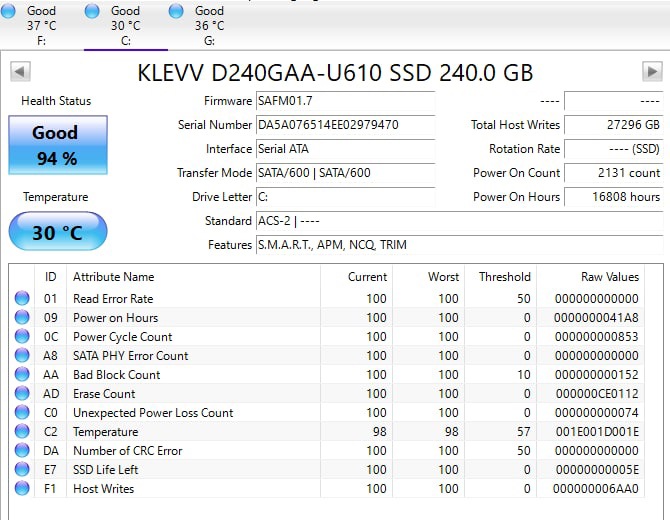Select the Host Writes attribute row
The image size is (670, 520).
pyautogui.click(x=327, y=488)
